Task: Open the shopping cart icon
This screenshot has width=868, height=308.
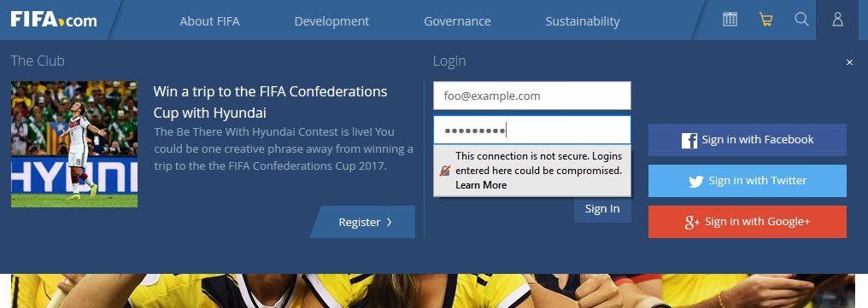Action: 765,20
